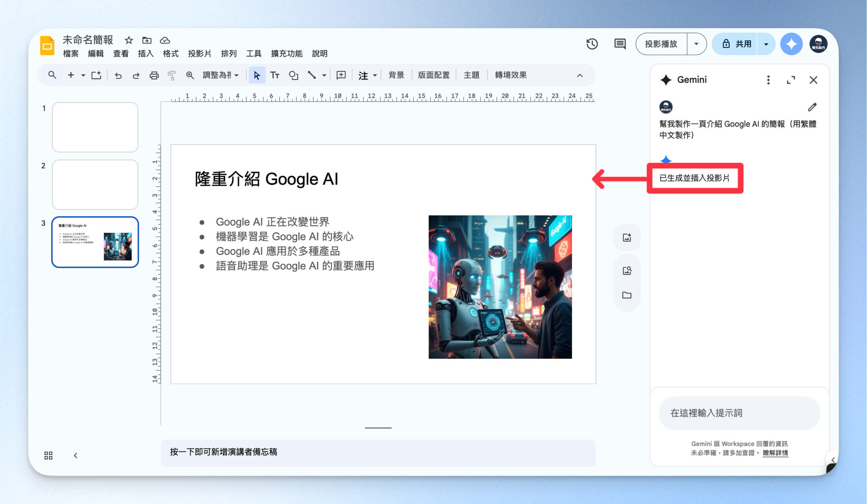The height and width of the screenshot is (504, 867).
Task: Open the comments icon
Action: (x=620, y=44)
